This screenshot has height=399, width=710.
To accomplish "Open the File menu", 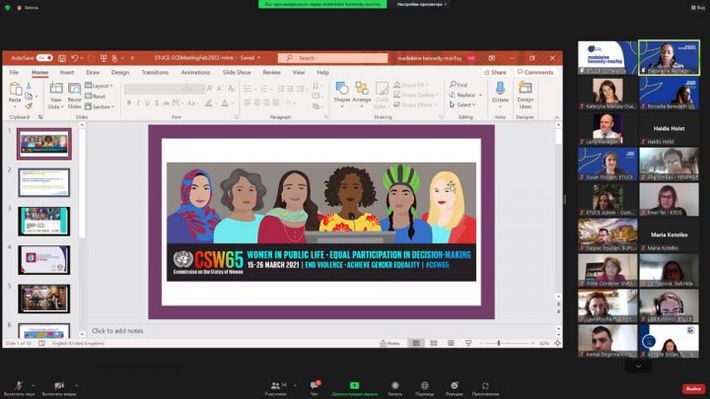I will click(x=14, y=72).
